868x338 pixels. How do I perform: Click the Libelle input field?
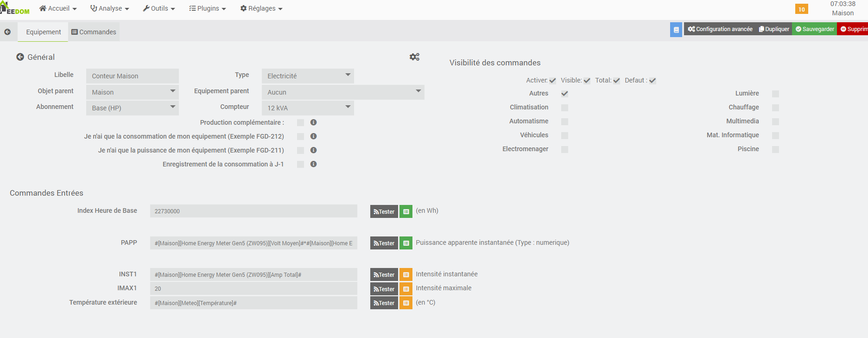[x=132, y=76]
